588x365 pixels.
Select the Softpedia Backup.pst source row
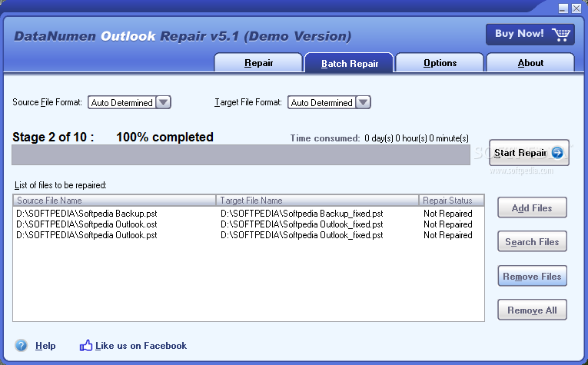[x=87, y=213]
